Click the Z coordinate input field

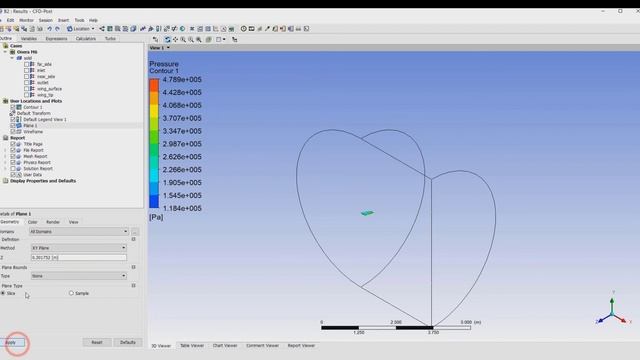(79, 258)
